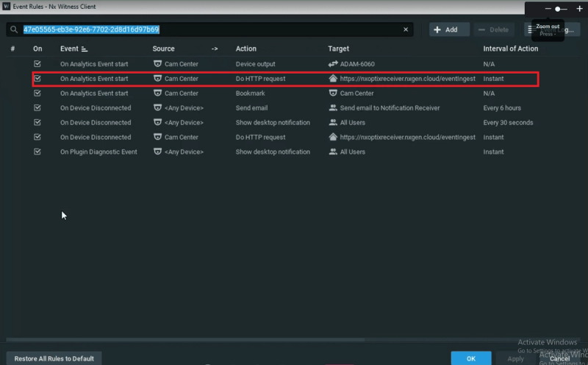The image size is (588, 365).
Task: Click the ADAM-6060 I/O module icon
Action: [333, 64]
